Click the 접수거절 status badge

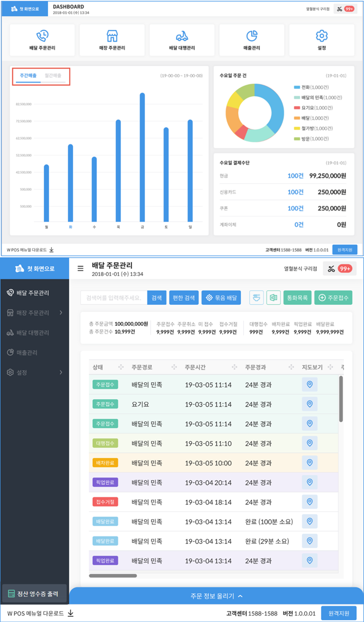coord(105,502)
